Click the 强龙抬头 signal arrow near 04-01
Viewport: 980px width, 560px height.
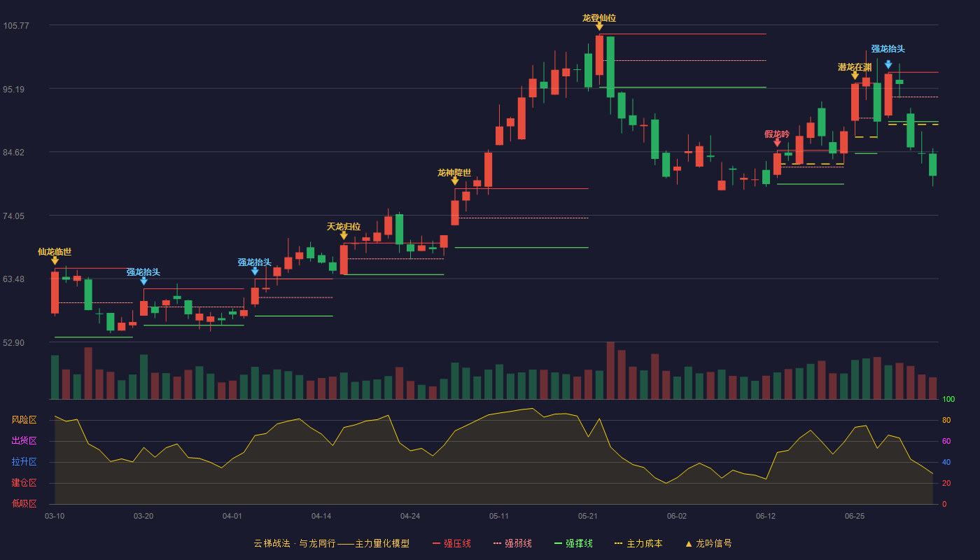(x=255, y=272)
